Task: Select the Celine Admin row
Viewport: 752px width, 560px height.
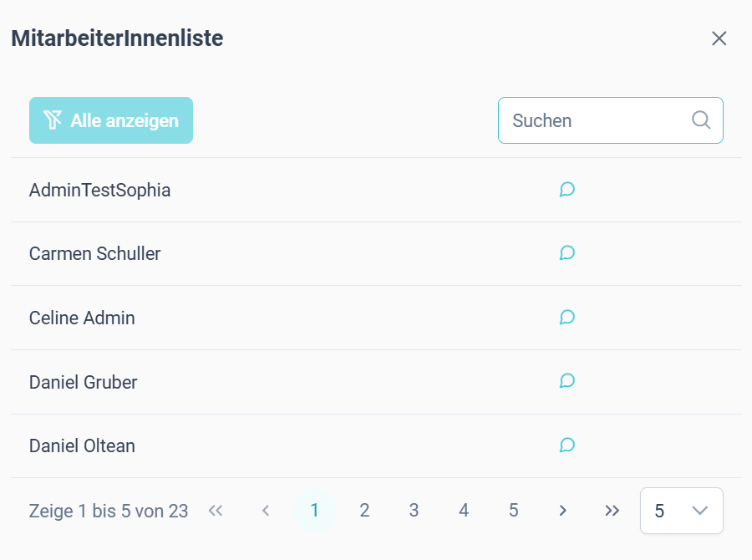Action: coord(376,318)
